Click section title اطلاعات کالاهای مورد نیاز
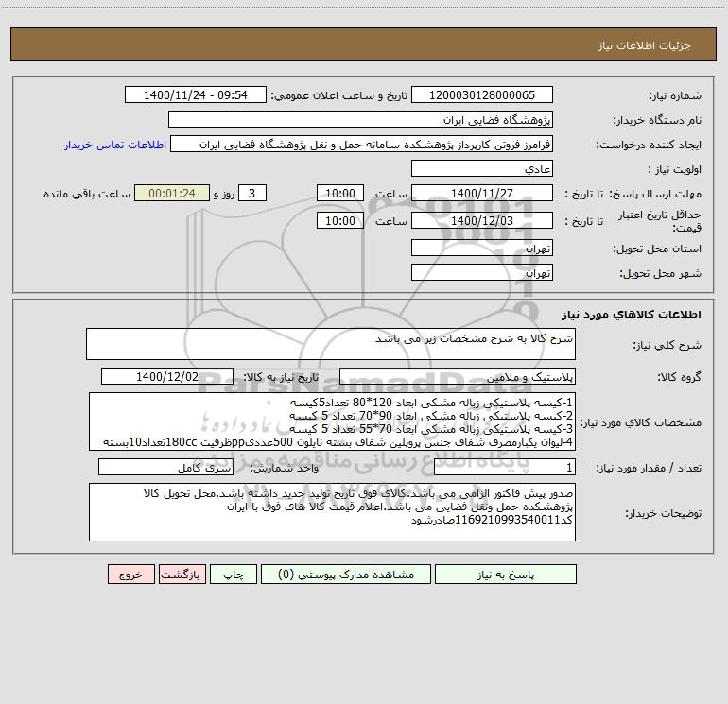 point(632,315)
